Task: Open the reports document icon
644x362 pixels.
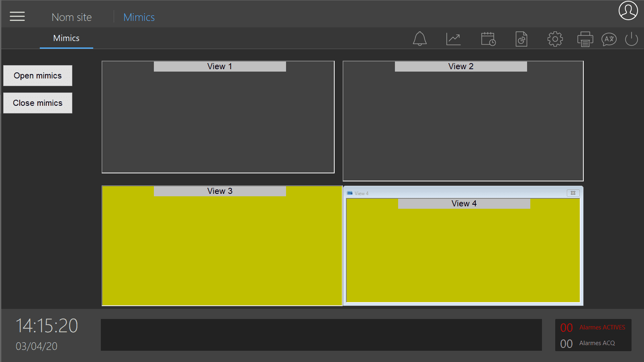Action: pyautogui.click(x=521, y=39)
